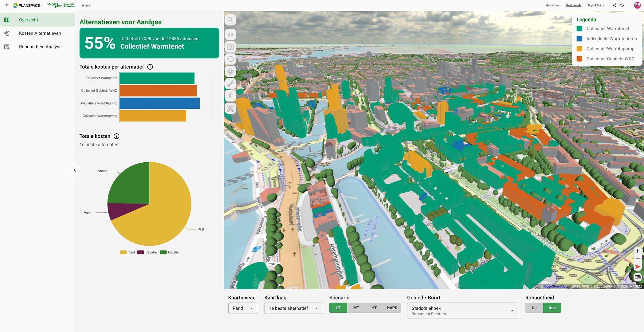Select the HT scenario option
644x332 pixels.
pos(374,308)
